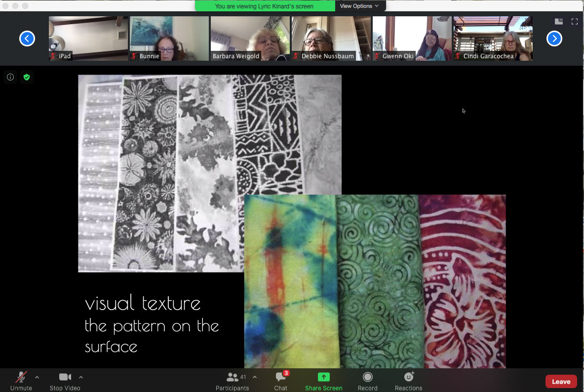
Task: Select Debbie Nussbaum's video thumbnail
Action: 331,39
